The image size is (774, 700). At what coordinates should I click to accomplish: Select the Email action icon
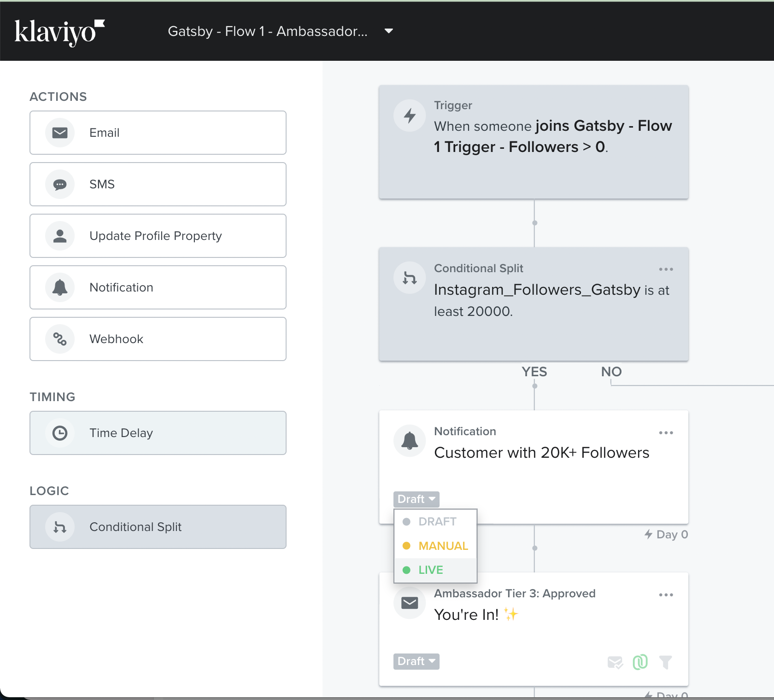59,133
